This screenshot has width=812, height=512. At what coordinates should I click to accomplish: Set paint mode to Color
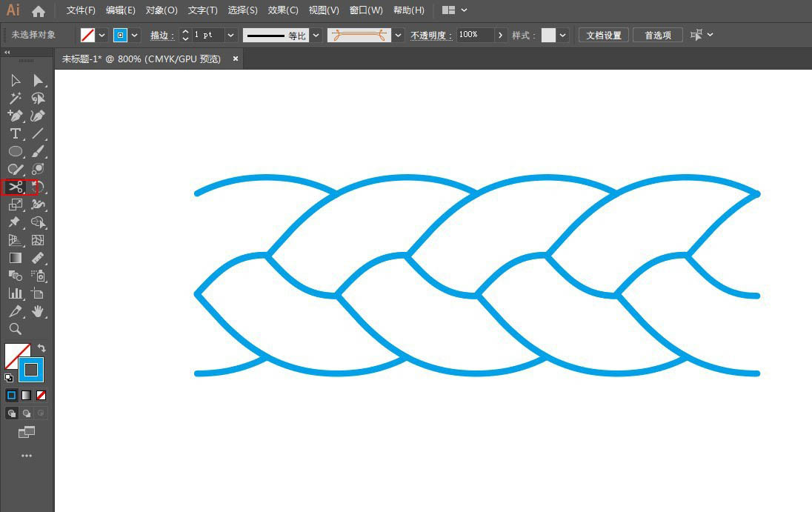pos(11,396)
